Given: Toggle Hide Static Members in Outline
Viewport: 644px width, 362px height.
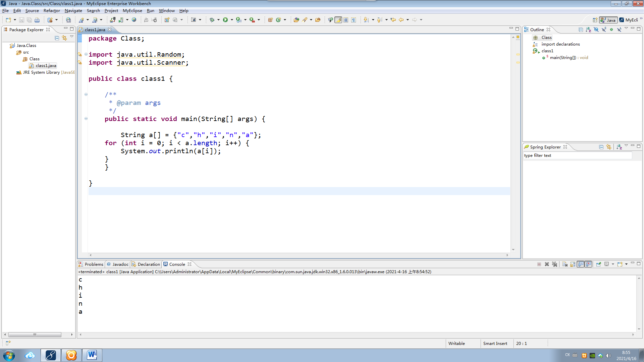Looking at the screenshot, I should click(604, 29).
